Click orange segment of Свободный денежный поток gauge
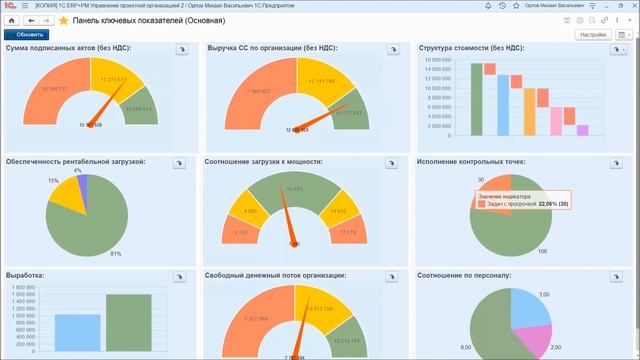The height and width of the screenshot is (360, 640). (255, 320)
